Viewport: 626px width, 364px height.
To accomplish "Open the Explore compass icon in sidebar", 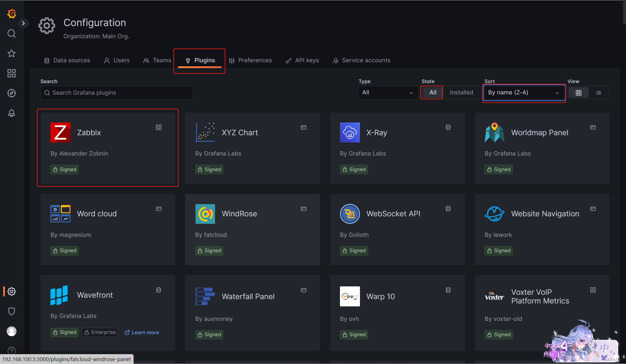I will point(11,93).
